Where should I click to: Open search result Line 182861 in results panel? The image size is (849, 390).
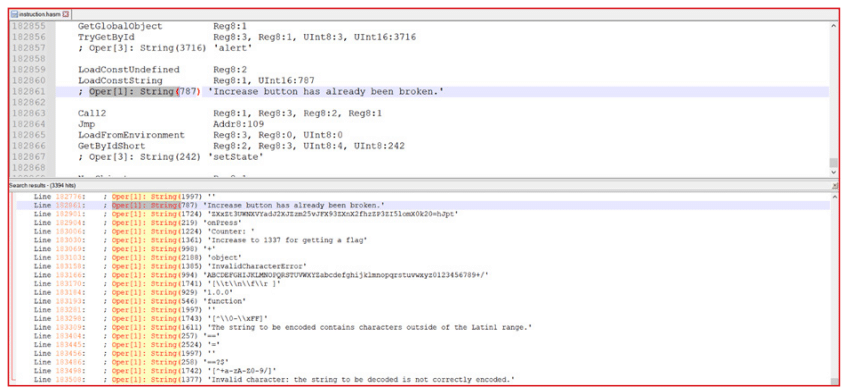[x=208, y=205]
